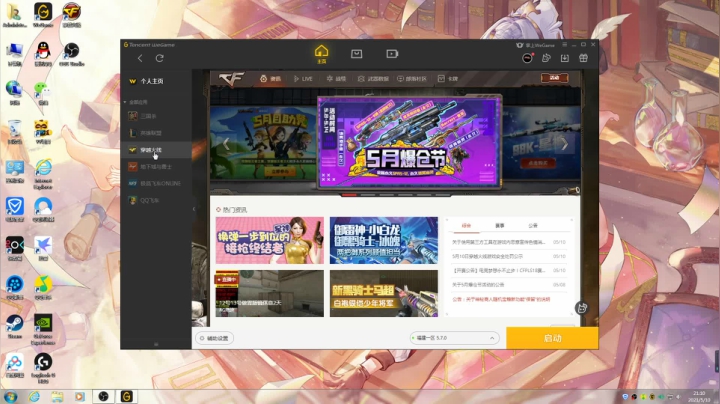Open the BBK right banner
This screenshot has width=720, height=404.
point(541,145)
